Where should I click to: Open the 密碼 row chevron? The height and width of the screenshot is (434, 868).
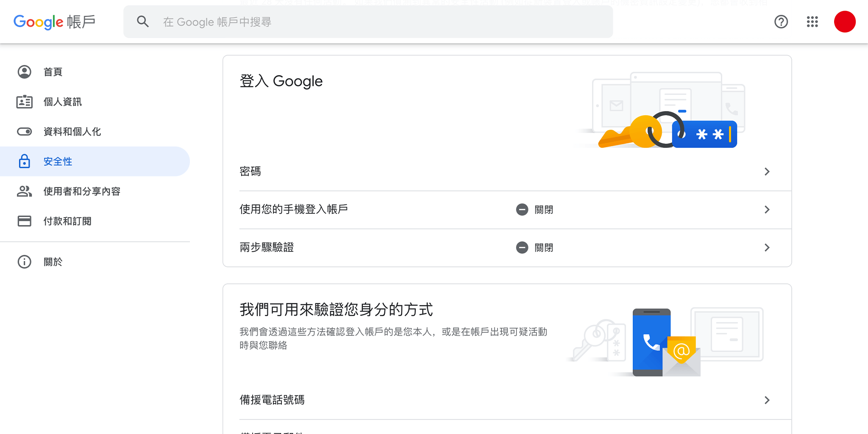tap(767, 172)
